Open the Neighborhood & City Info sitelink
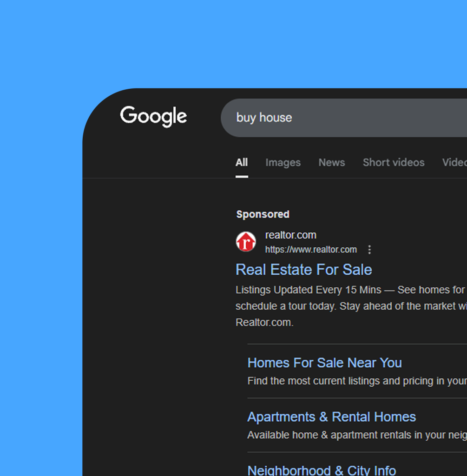This screenshot has width=467, height=476. [x=322, y=470]
